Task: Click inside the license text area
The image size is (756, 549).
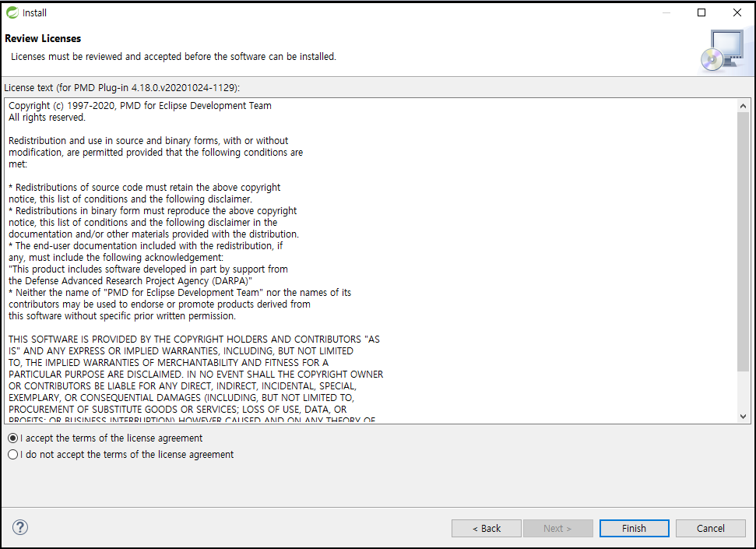Action: (x=371, y=261)
